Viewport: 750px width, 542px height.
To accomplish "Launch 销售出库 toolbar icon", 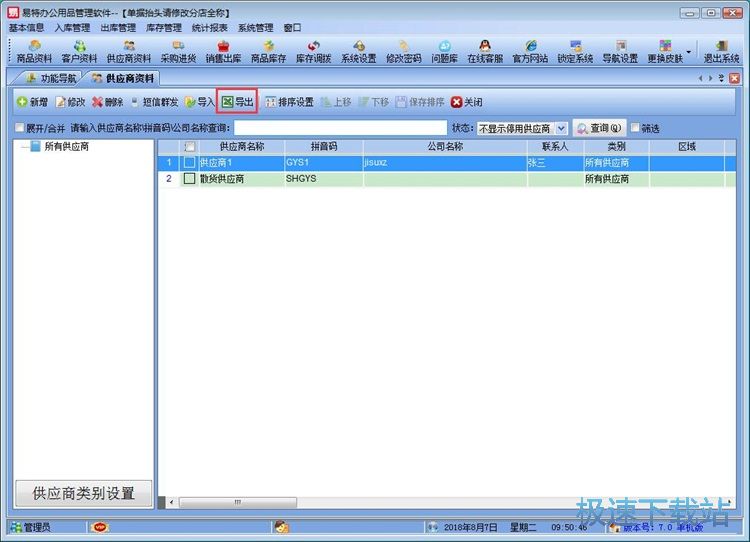I will point(223,52).
